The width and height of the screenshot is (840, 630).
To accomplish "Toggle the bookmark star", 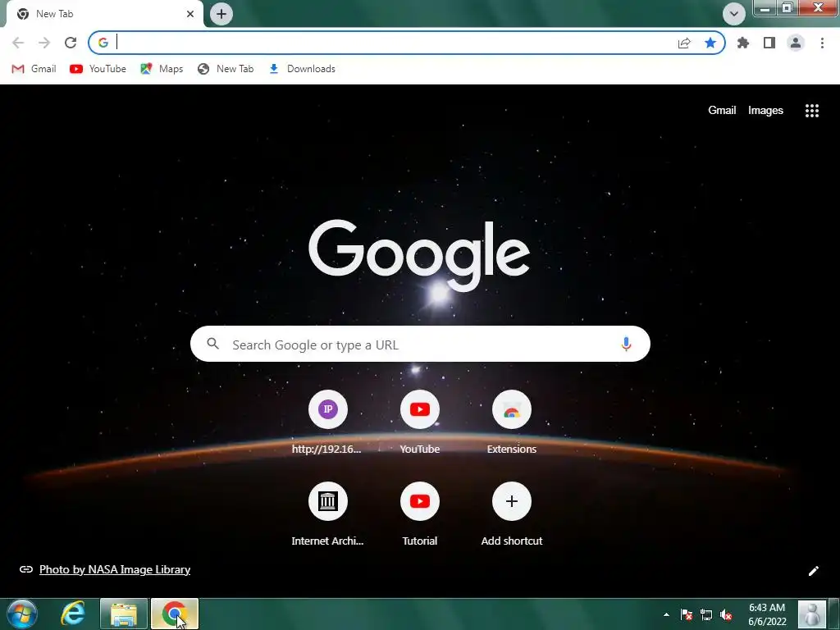I will point(710,43).
